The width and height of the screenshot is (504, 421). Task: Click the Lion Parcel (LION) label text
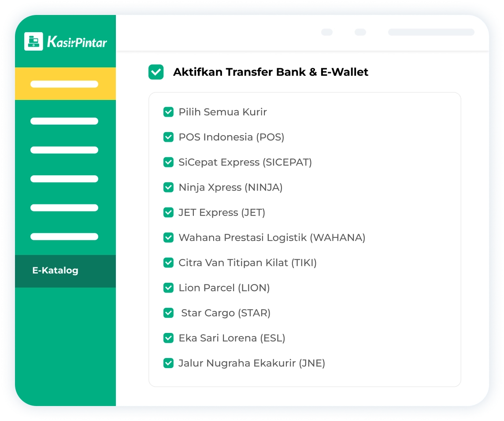click(224, 288)
